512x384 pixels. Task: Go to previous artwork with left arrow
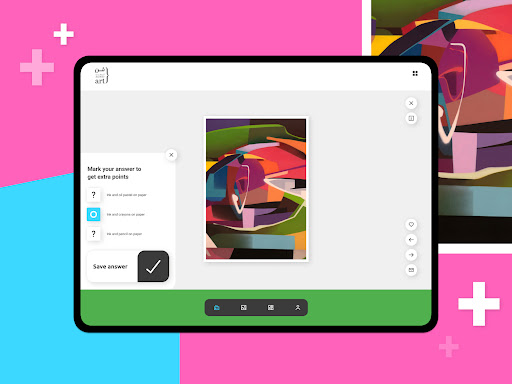pos(411,240)
